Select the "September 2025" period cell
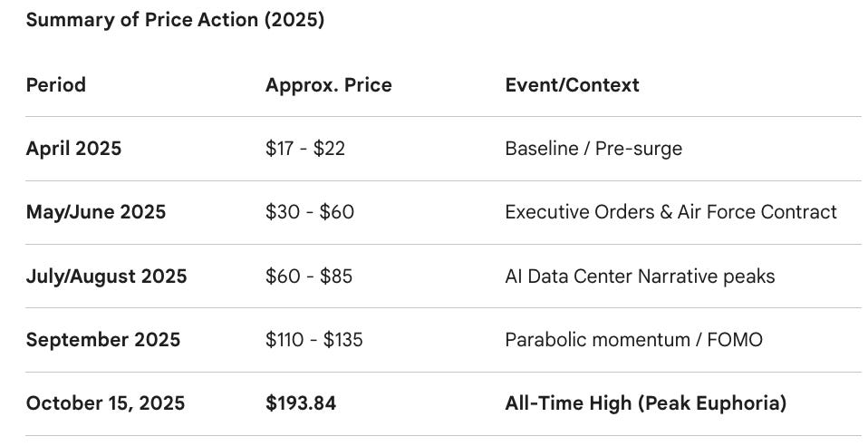 tap(102, 340)
